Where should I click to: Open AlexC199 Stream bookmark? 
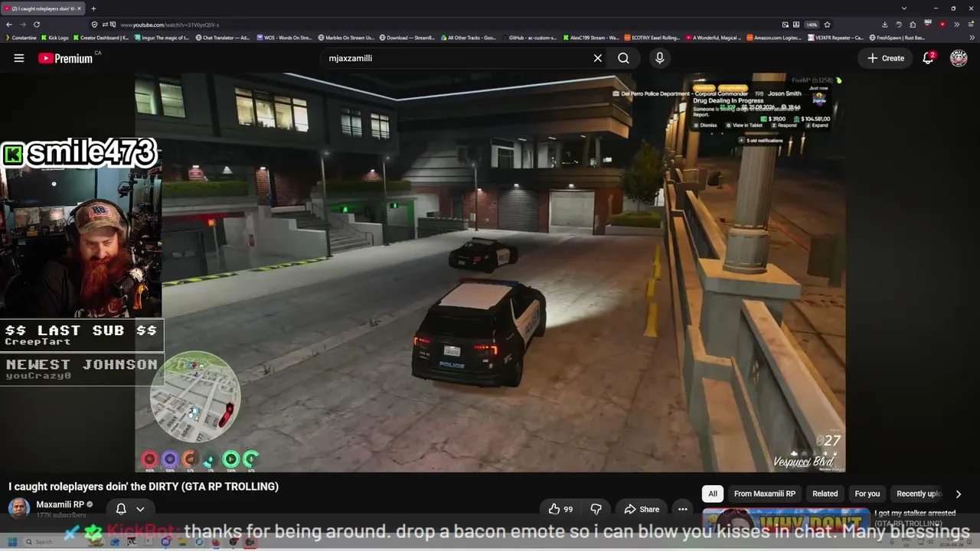point(590,37)
